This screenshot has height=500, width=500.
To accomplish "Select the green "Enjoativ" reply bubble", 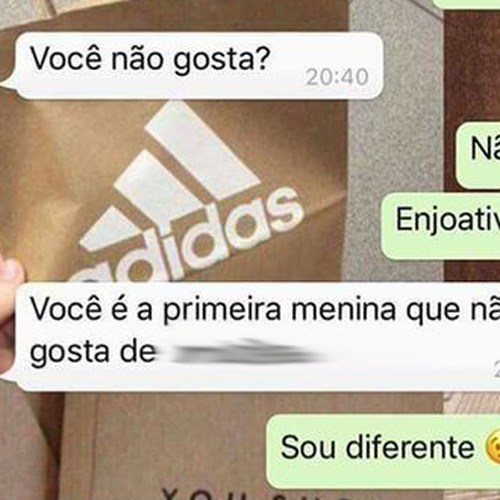I will click(440, 226).
